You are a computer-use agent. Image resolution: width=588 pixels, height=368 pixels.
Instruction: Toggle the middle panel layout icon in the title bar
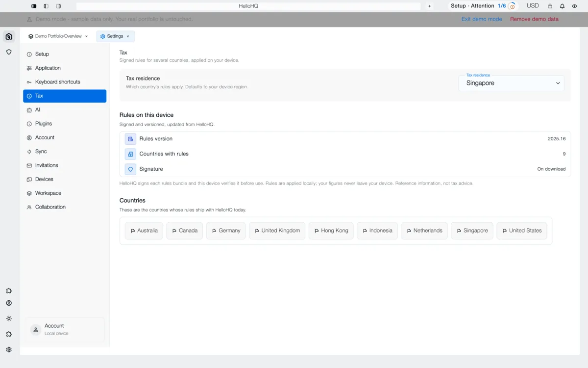tap(46, 6)
